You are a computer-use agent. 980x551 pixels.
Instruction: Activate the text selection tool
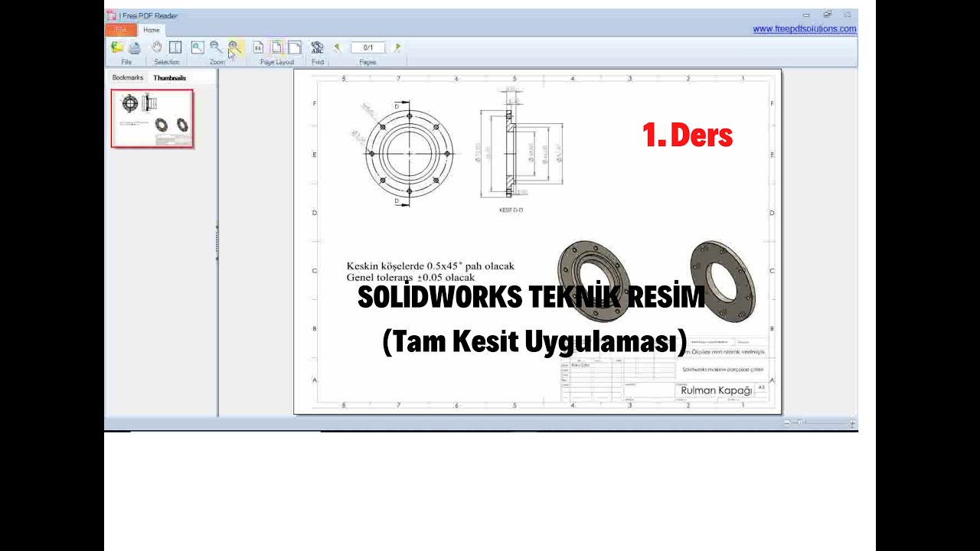[x=175, y=47]
